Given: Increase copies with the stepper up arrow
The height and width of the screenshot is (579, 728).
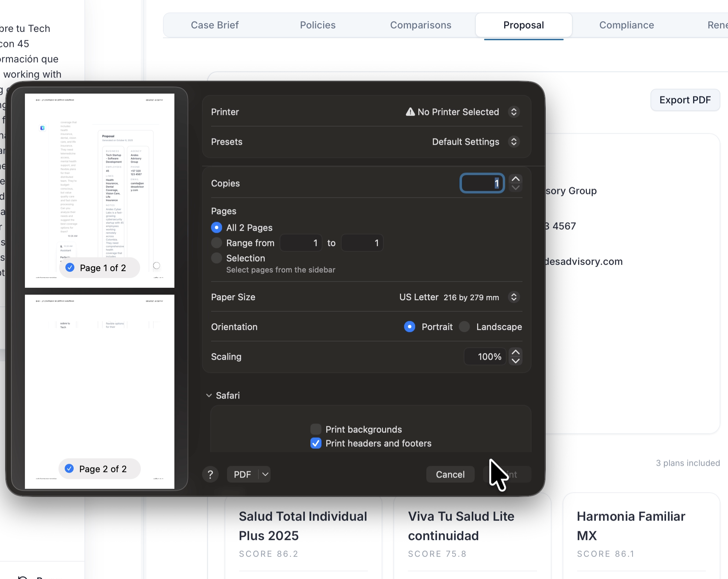Looking at the screenshot, I should [516, 179].
